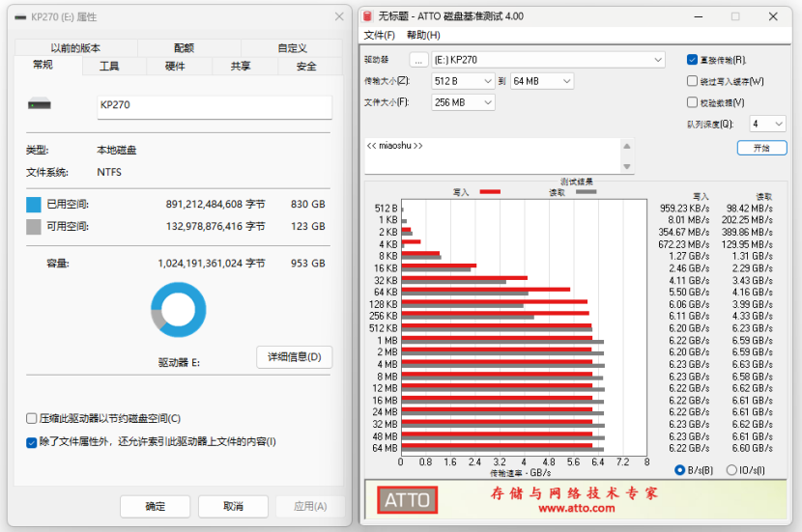Click the write value 5.50 GB/s for 64 KB
This screenshot has width=802, height=532.
pyautogui.click(x=689, y=293)
